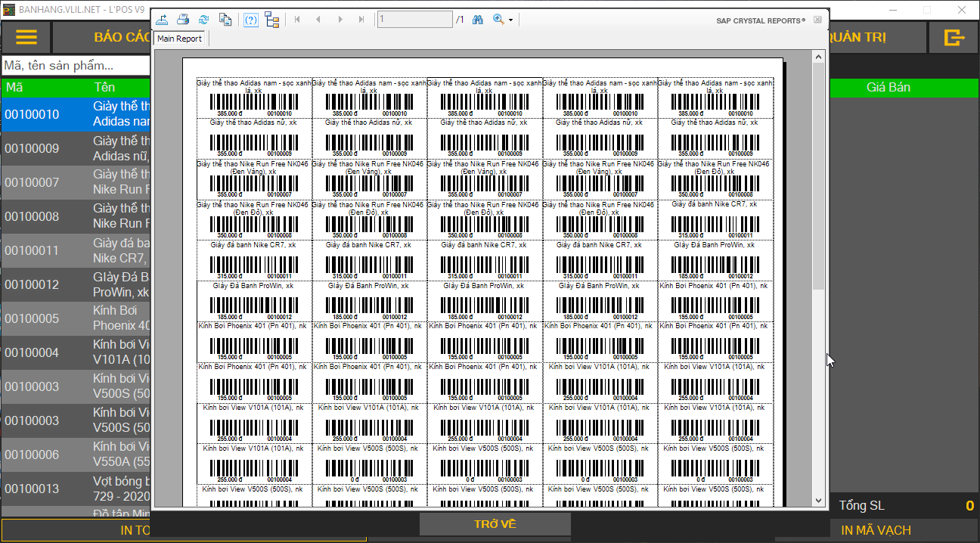
Task: Toggle the parameter panel button
Action: click(251, 20)
